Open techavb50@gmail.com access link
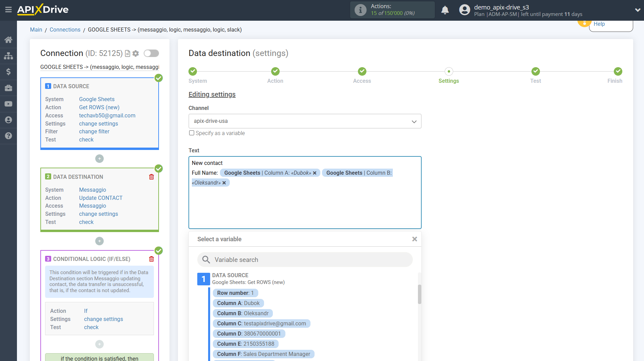The width and height of the screenshot is (644, 361). [107, 115]
